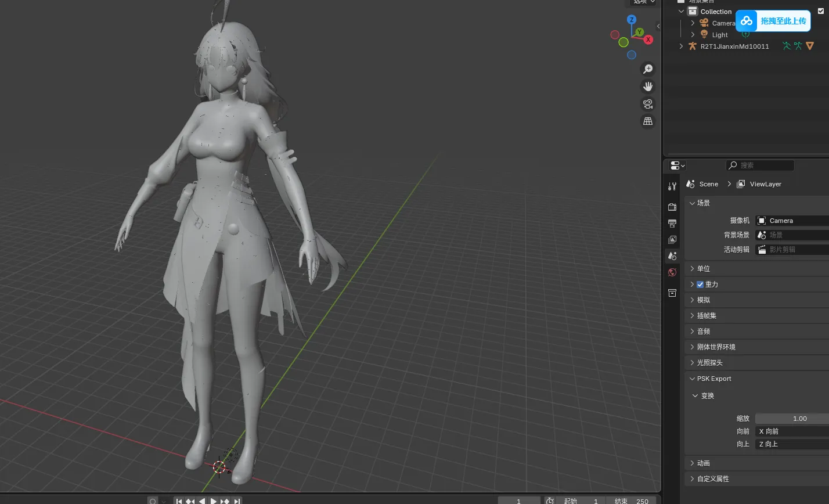Screen dimensions: 829x504
Task: Open the Collection properties tab (archive box icon)
Action: click(x=672, y=293)
